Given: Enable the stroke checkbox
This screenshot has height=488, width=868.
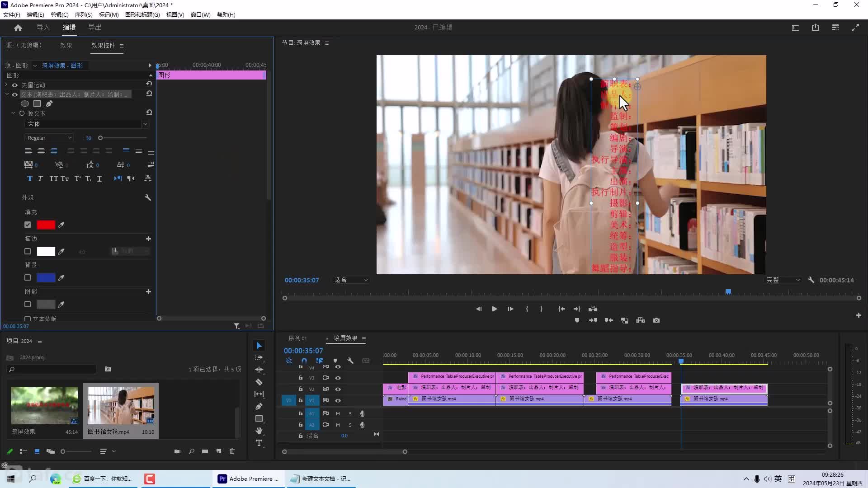Looking at the screenshot, I should 28,251.
